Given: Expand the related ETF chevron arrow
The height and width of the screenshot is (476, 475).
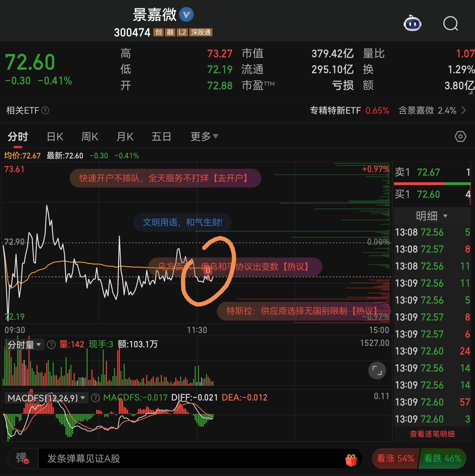Looking at the screenshot, I should (x=464, y=111).
